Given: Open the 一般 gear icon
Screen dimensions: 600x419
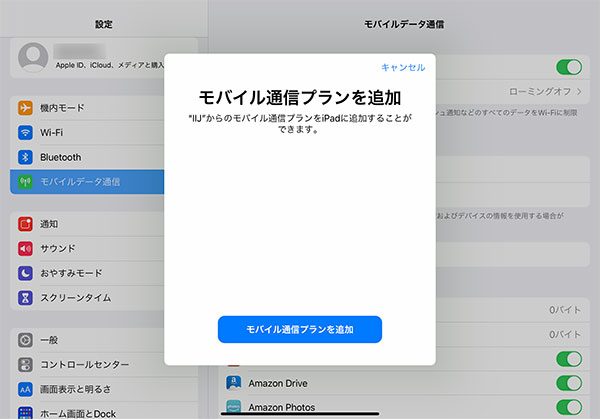Looking at the screenshot, I should click(x=25, y=340).
